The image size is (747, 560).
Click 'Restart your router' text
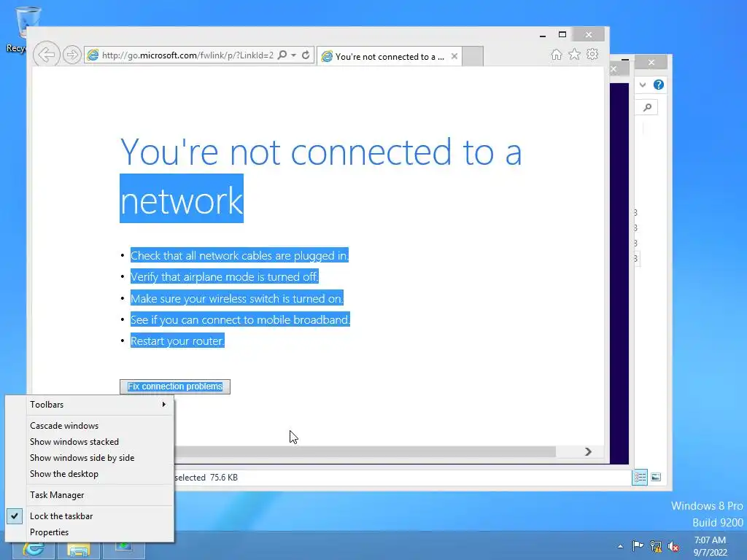177,341
